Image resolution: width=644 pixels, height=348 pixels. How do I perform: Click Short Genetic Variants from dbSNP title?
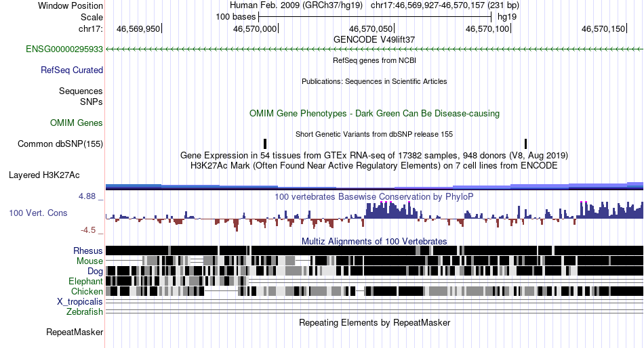374,134
